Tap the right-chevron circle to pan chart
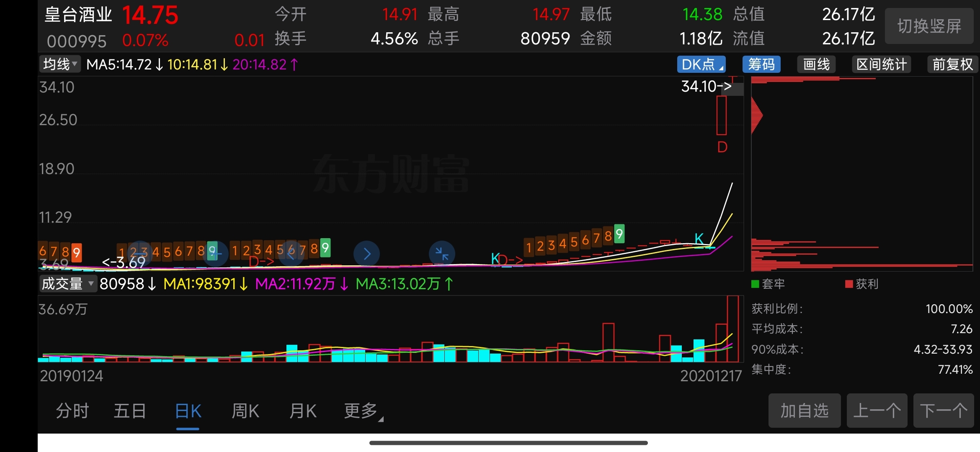This screenshot has height=452, width=980. (x=366, y=254)
